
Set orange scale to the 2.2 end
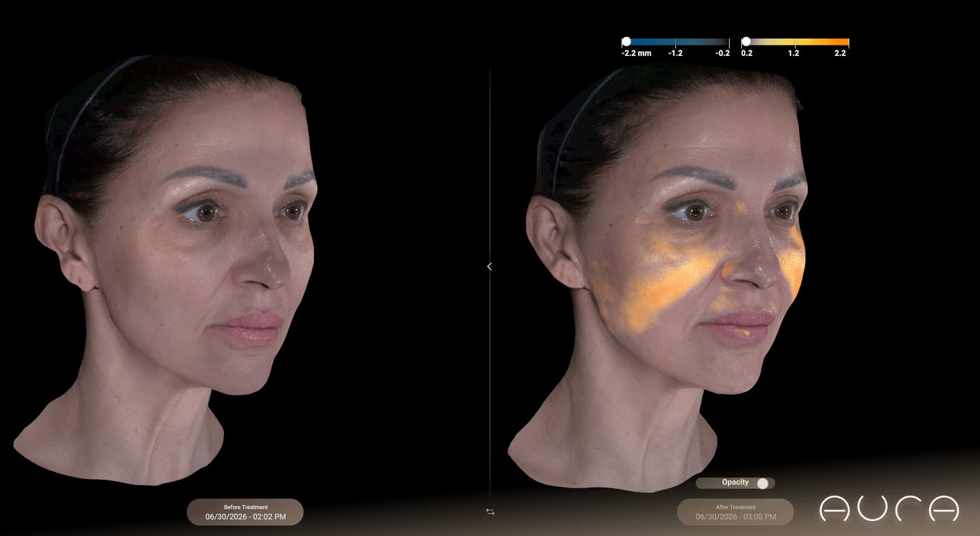coord(848,43)
